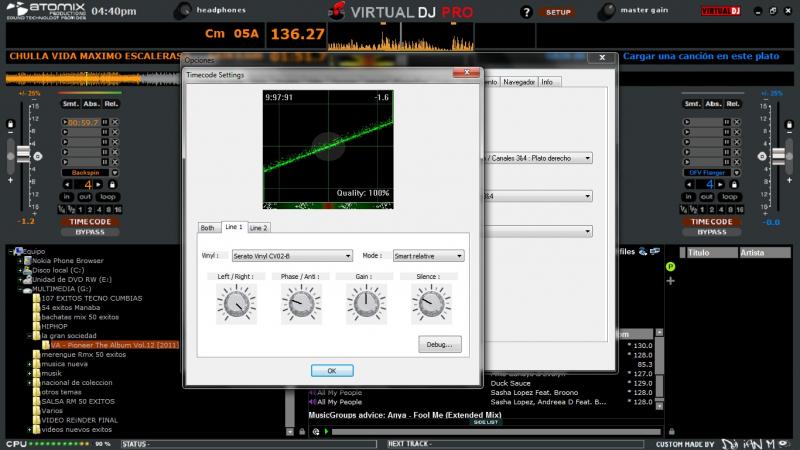This screenshot has height=450, width=800.
Task: Reset right deck pitch with round center button
Action: pos(762,156)
